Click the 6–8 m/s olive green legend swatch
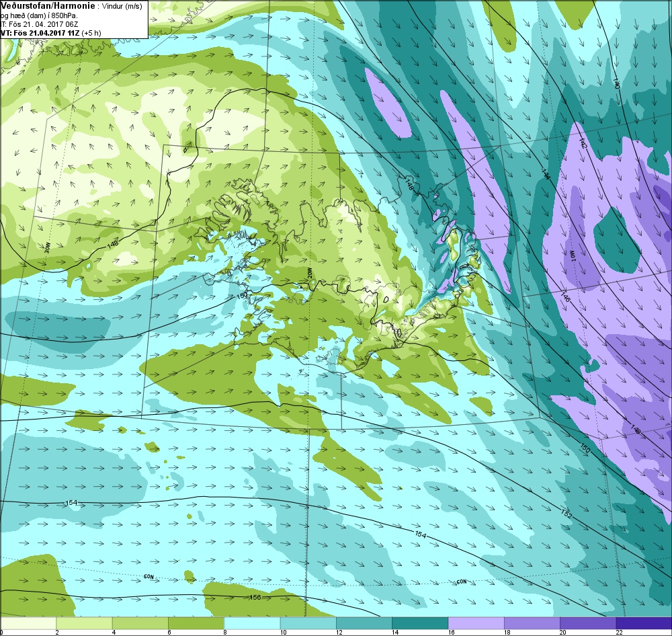Viewport: 672px width, 636px height. (x=196, y=623)
